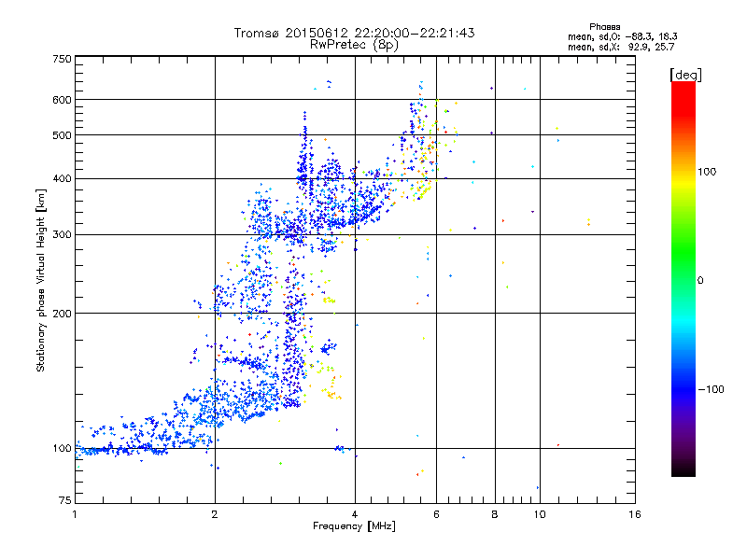Click the colorbar '-100' tick label
Image resolution: width=747 pixels, height=560 pixels.
[x=712, y=389]
